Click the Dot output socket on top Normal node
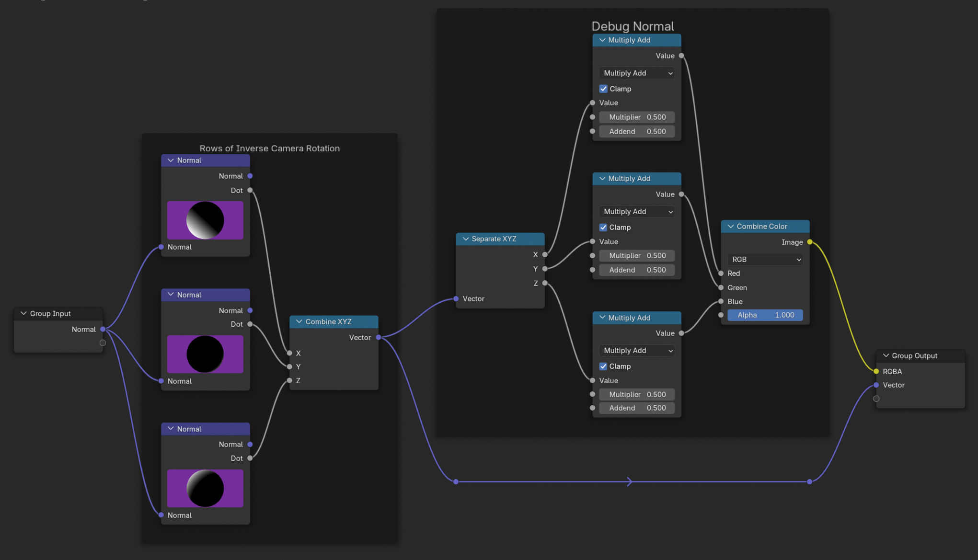978x560 pixels. pyautogui.click(x=250, y=190)
